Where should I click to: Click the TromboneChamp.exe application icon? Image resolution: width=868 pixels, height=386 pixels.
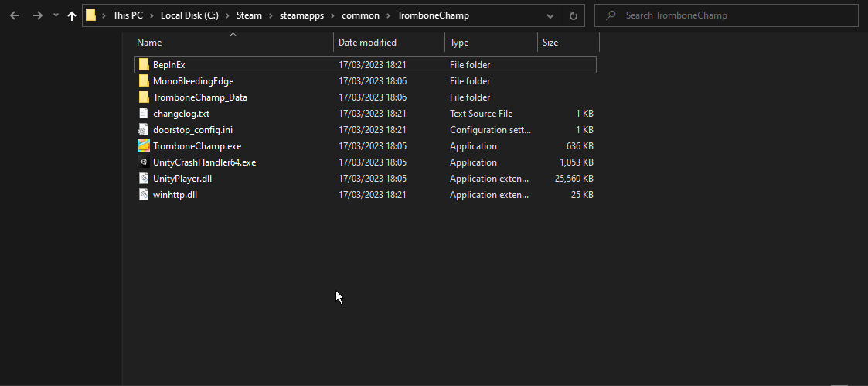(144, 146)
